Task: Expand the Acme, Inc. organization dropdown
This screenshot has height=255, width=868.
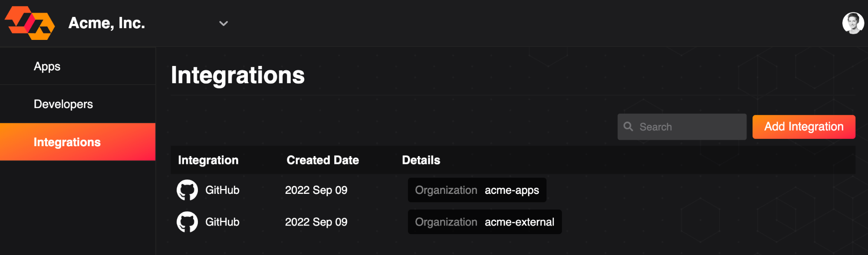Action: [x=224, y=23]
